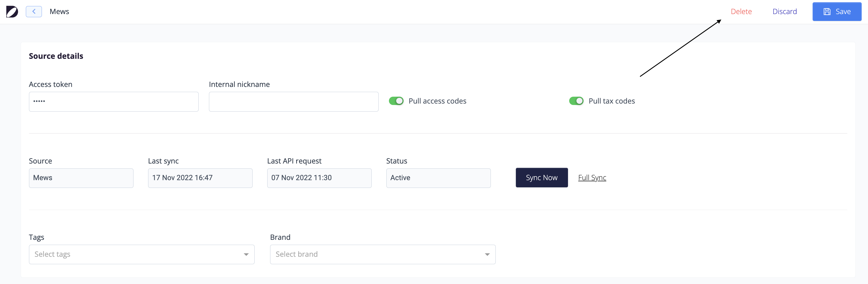Disable the Pull tax codes switch

[576, 101]
